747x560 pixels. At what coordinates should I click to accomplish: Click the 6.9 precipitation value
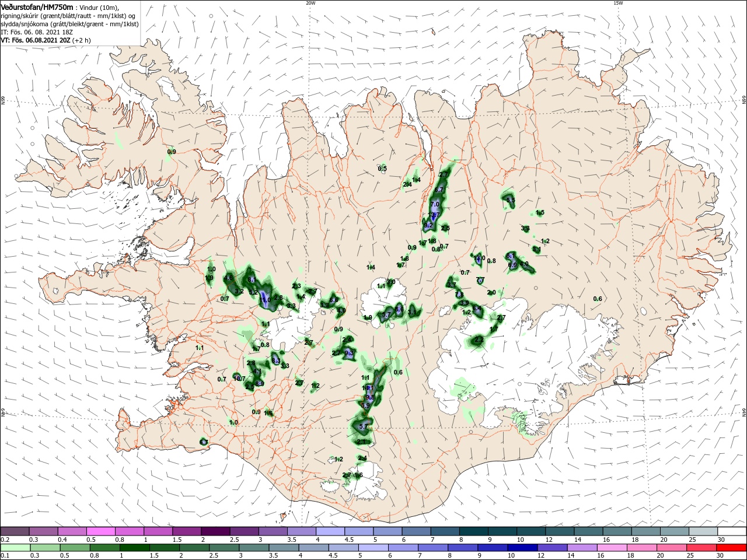coord(512,265)
